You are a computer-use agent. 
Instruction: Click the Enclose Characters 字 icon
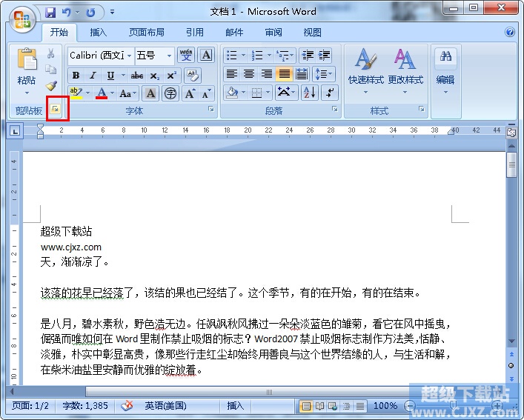coord(170,93)
